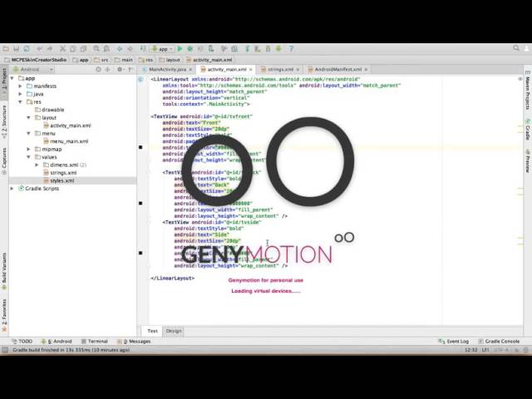Click the navigate Back arrow icon
The width and height of the screenshot is (532, 399).
pos(120,49)
